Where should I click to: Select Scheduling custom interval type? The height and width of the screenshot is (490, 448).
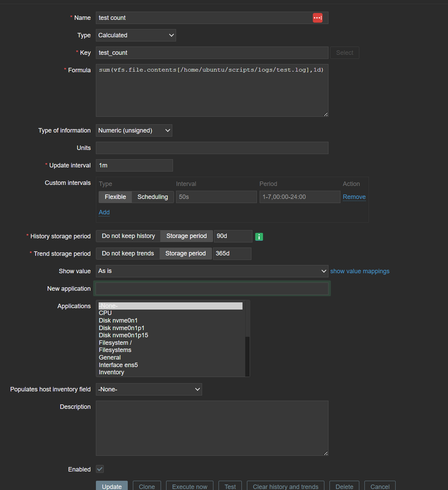[x=153, y=197]
